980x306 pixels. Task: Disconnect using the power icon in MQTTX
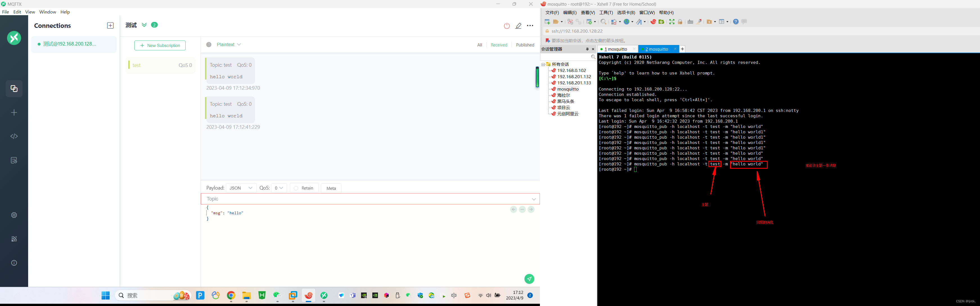[x=507, y=26]
